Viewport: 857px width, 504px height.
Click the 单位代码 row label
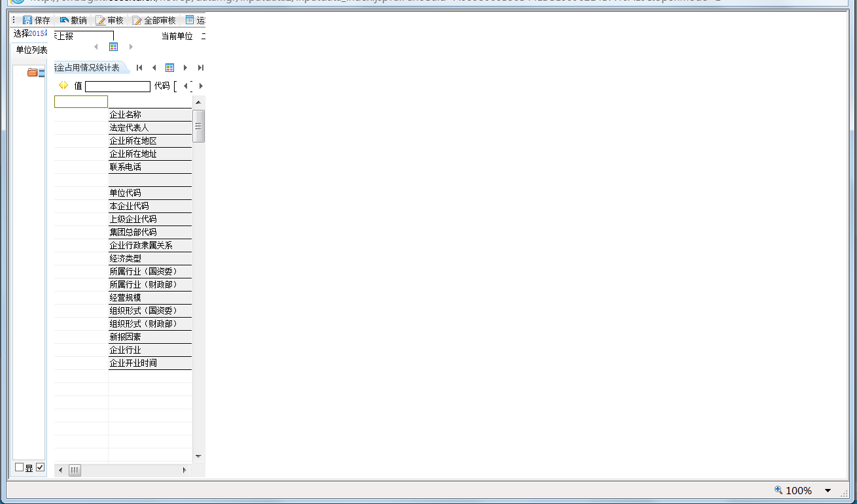pyautogui.click(x=150, y=193)
